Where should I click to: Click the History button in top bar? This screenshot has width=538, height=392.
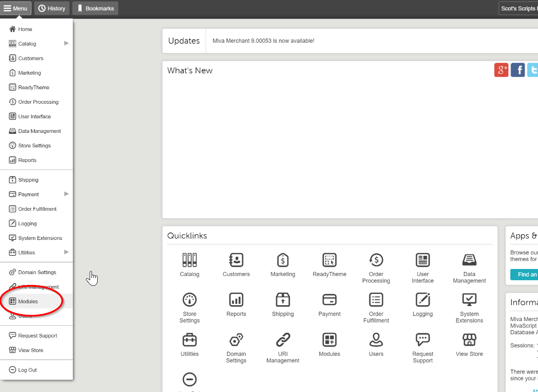click(x=52, y=8)
